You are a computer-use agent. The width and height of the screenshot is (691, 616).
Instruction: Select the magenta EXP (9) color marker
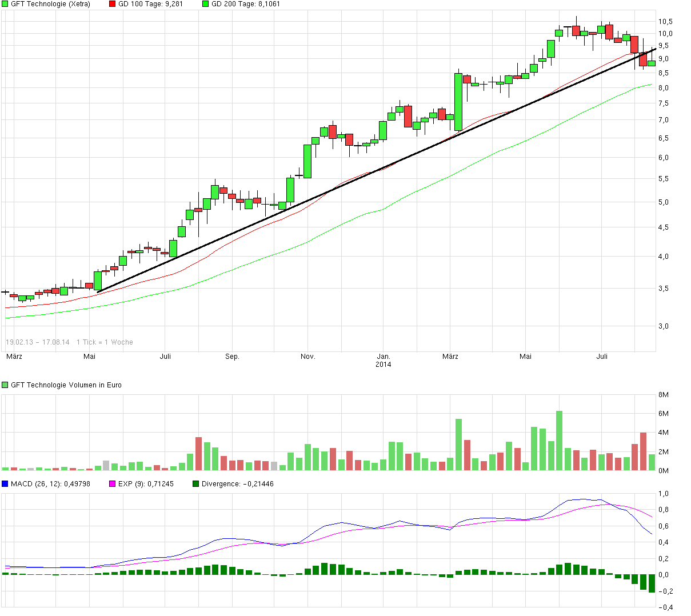click(x=111, y=483)
